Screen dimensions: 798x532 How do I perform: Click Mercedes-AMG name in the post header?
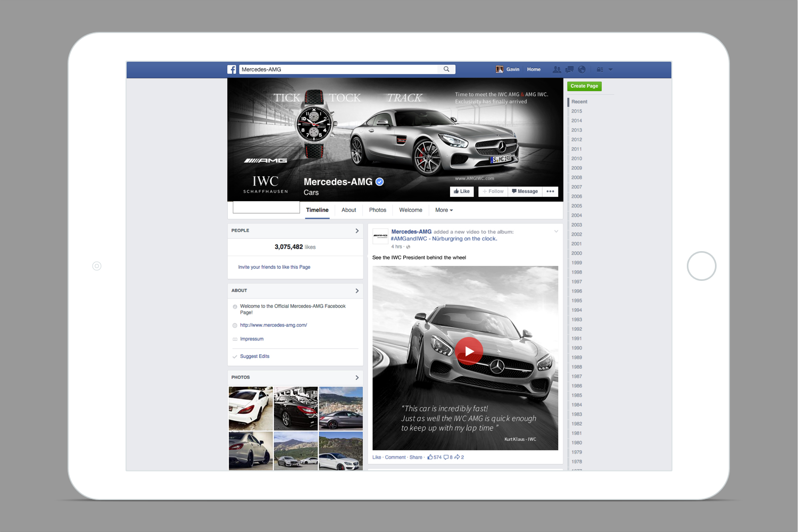[x=411, y=232]
